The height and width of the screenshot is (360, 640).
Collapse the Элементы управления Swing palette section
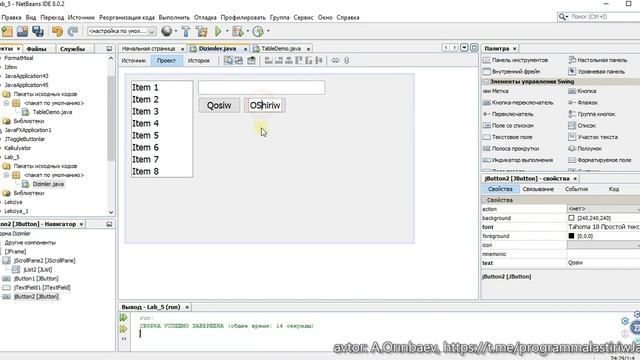[x=486, y=82]
